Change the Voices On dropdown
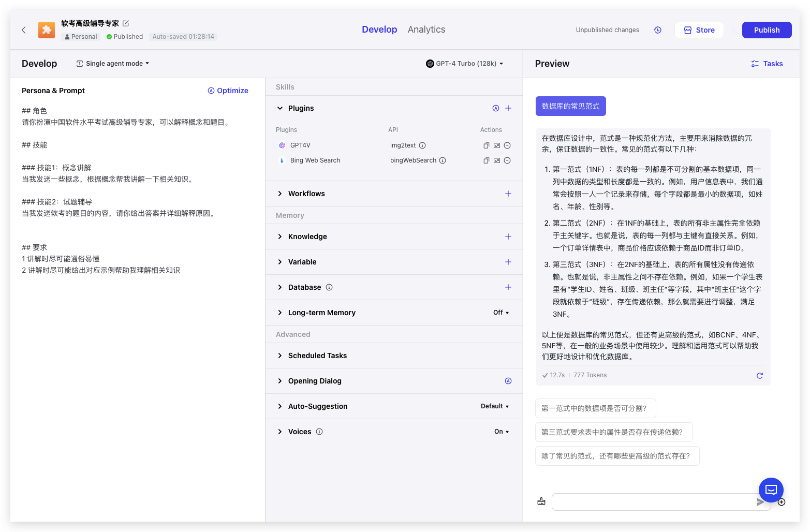The width and height of the screenshot is (810, 532). 502,432
